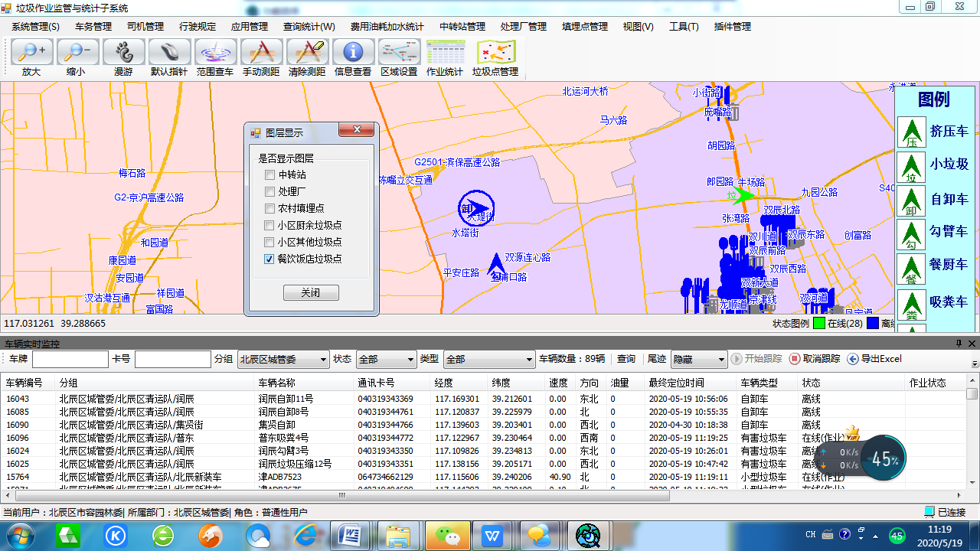The width and height of the screenshot is (980, 551).
Task: Open 信息查看 info viewer
Action: pos(353,53)
